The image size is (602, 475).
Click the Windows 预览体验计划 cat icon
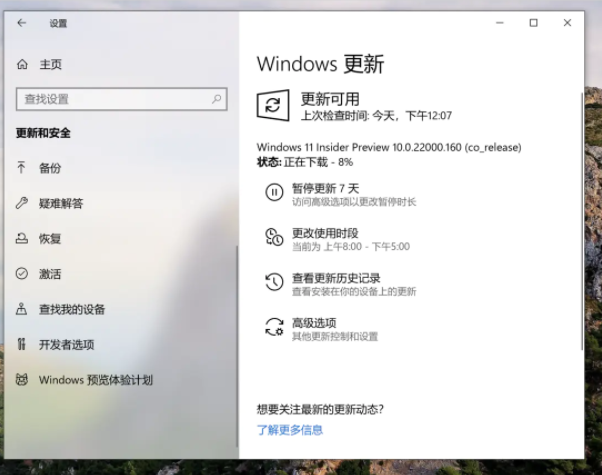[22, 379]
